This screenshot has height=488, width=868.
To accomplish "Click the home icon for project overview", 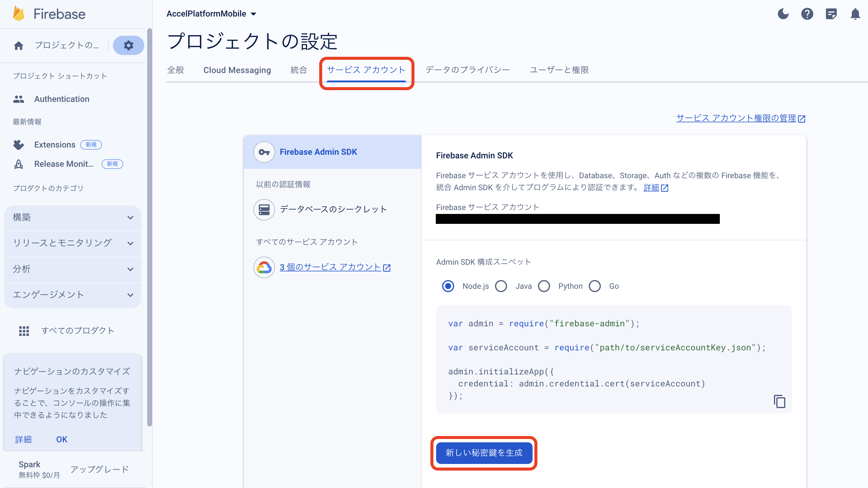I will [x=19, y=45].
